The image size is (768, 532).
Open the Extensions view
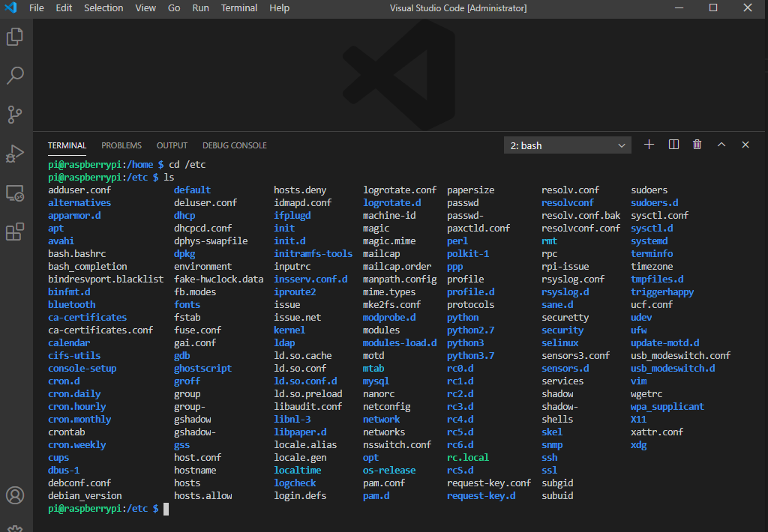[15, 232]
